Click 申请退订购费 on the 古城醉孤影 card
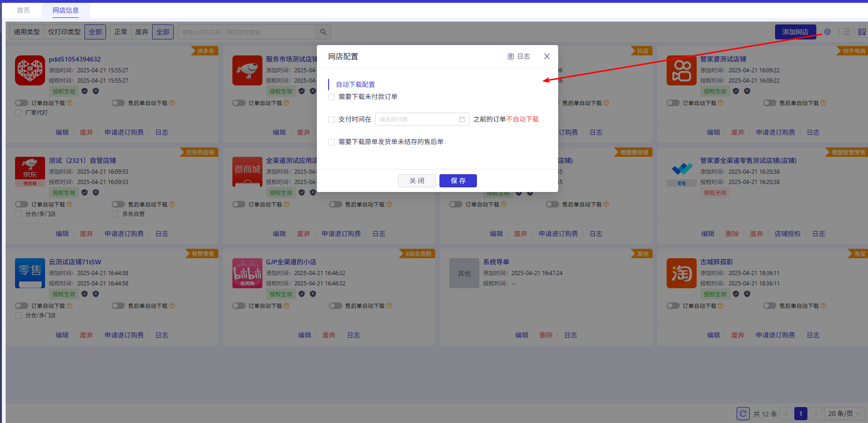 [776, 335]
